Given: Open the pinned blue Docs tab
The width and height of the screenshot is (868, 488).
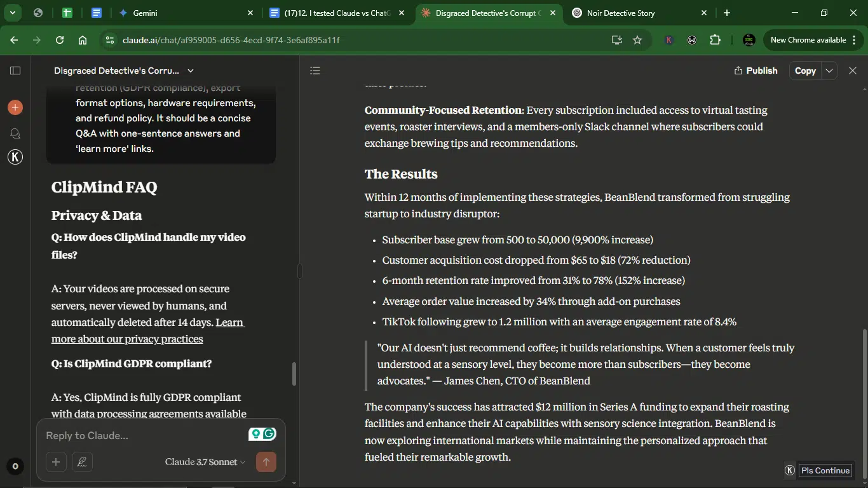Looking at the screenshot, I should (97, 13).
